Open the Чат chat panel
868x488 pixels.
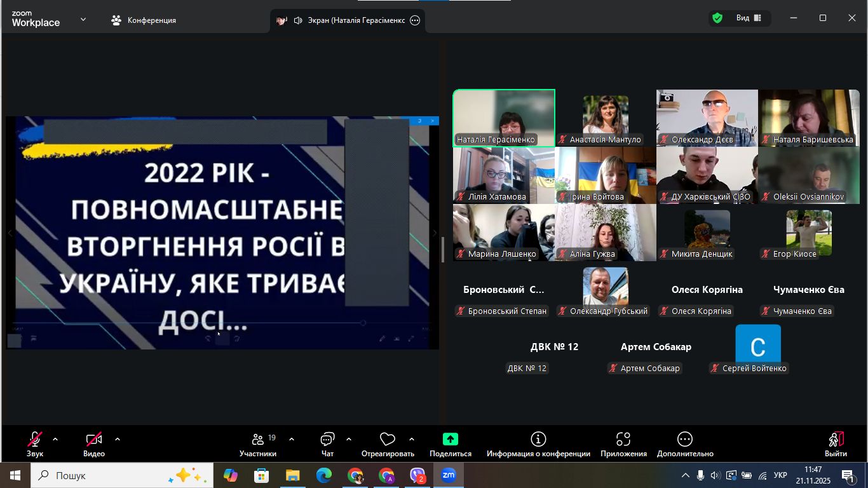(327, 444)
